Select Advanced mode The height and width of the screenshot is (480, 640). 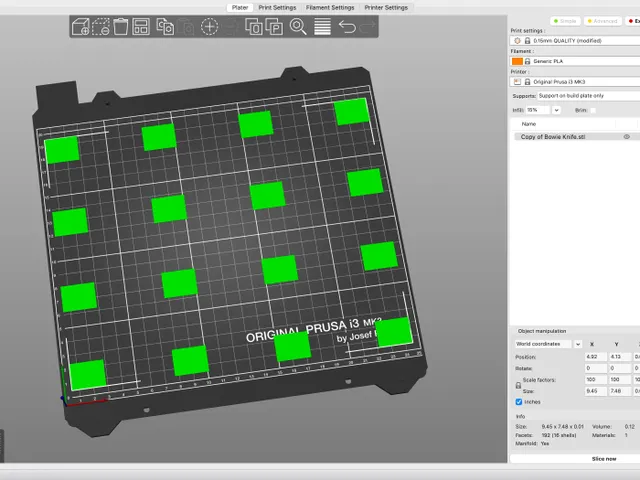pos(602,21)
